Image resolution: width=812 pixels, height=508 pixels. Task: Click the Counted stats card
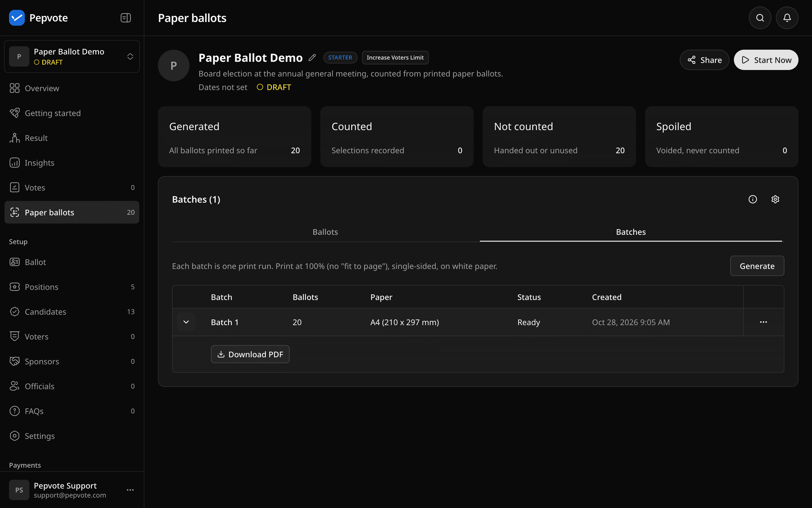coord(397,137)
